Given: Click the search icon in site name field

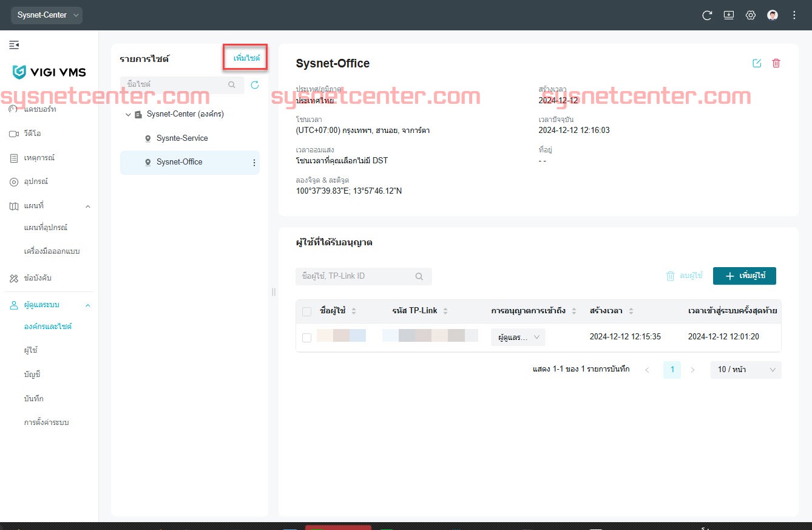Looking at the screenshot, I should [x=232, y=85].
